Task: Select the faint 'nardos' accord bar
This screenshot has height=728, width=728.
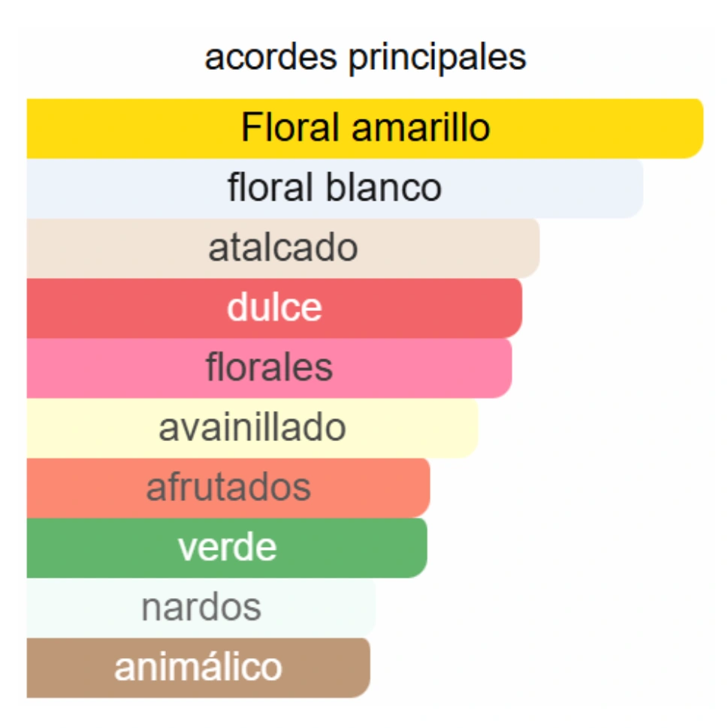Action: click(201, 608)
